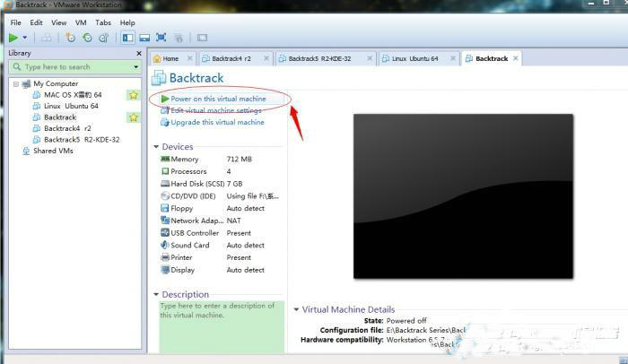Toggle favorite star for Backtrack in library

coord(134,117)
